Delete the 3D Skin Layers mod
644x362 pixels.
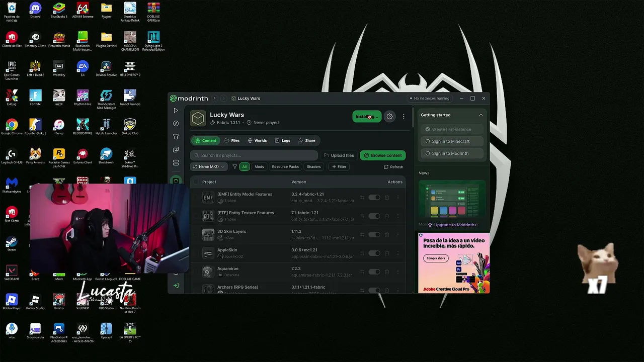pos(386,235)
